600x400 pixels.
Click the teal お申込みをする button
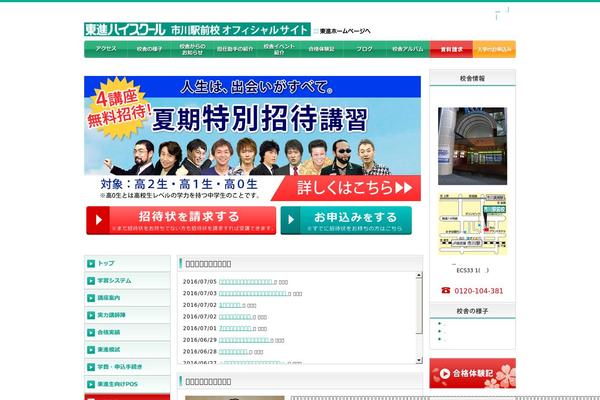click(x=346, y=220)
